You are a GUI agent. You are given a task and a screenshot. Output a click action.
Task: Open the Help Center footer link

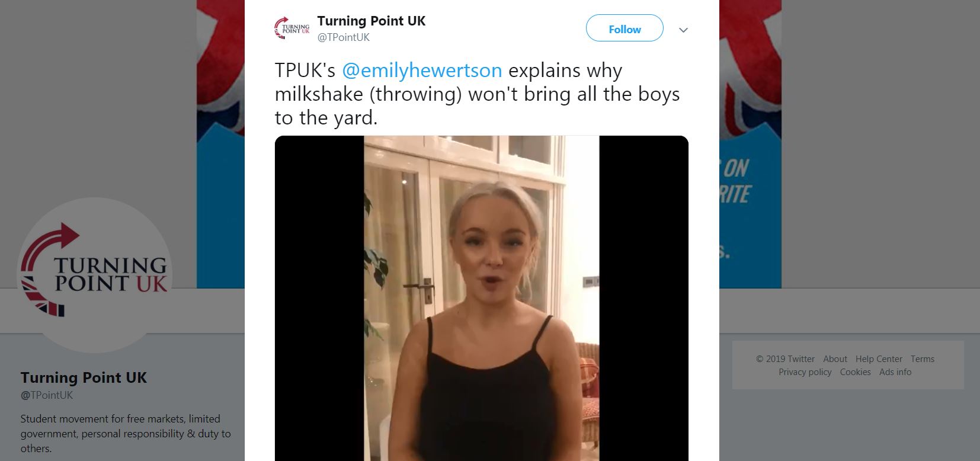[879, 359]
